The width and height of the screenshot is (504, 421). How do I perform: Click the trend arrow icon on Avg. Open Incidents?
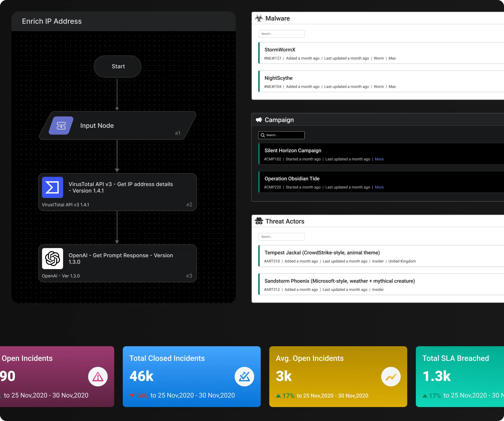click(391, 377)
